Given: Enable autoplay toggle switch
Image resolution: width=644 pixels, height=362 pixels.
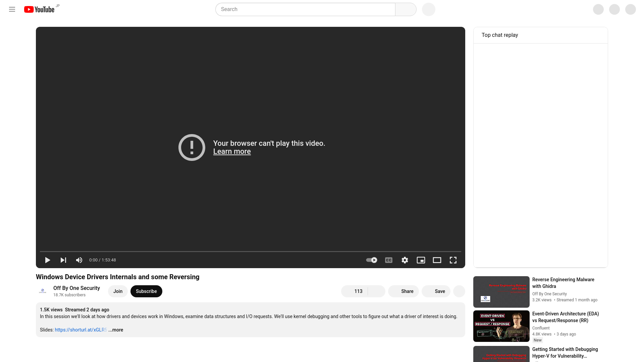Looking at the screenshot, I should pyautogui.click(x=371, y=260).
